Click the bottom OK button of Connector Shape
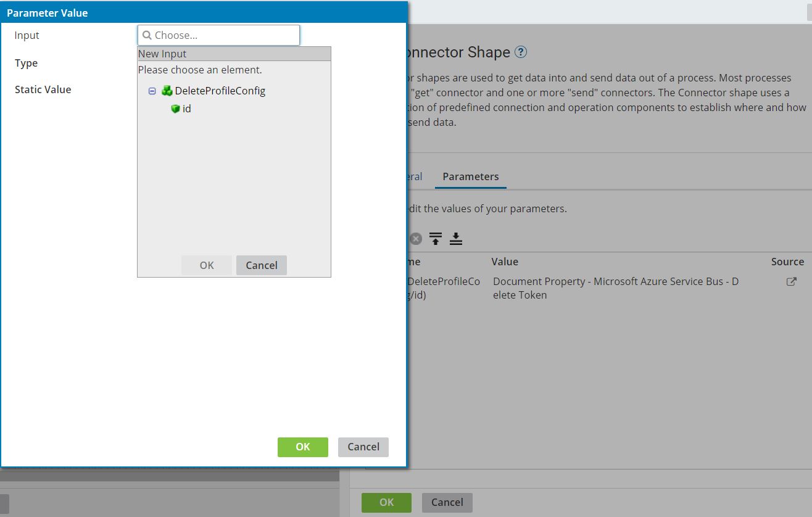Screen dimensions: 812x517 tap(386, 502)
